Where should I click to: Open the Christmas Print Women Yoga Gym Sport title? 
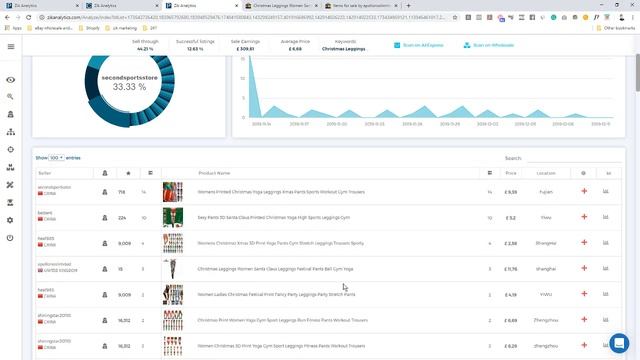(x=282, y=320)
